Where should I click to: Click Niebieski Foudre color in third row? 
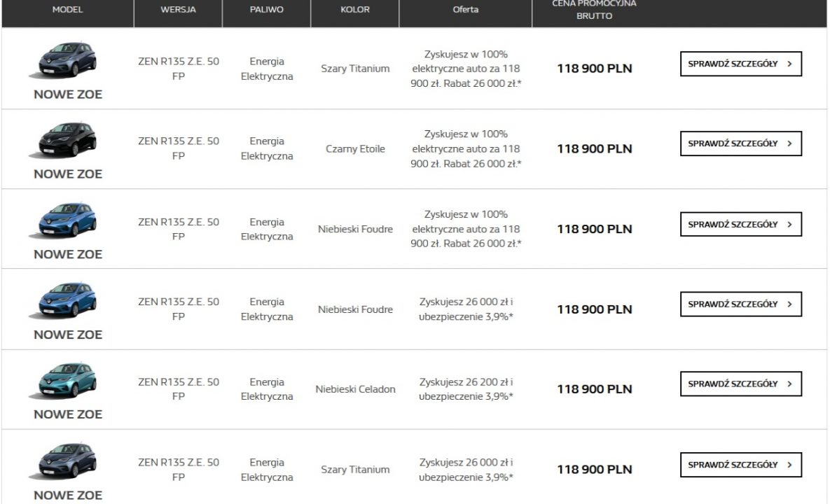point(355,229)
